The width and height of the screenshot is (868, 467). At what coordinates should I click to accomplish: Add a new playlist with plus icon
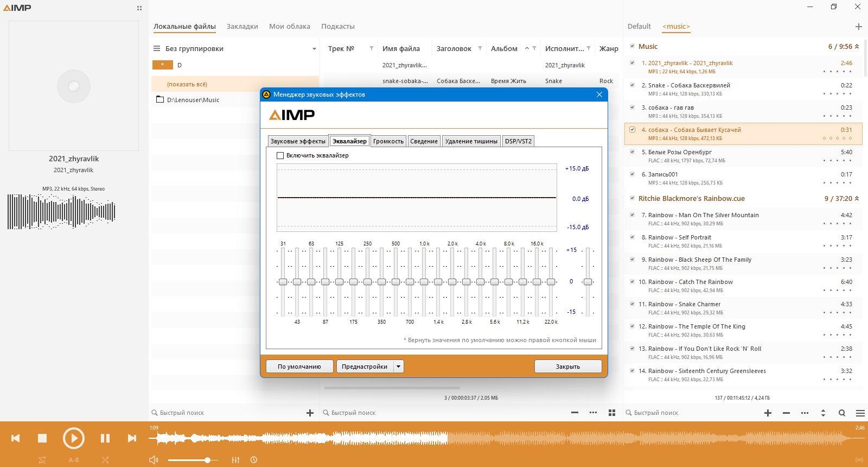pyautogui.click(x=858, y=27)
